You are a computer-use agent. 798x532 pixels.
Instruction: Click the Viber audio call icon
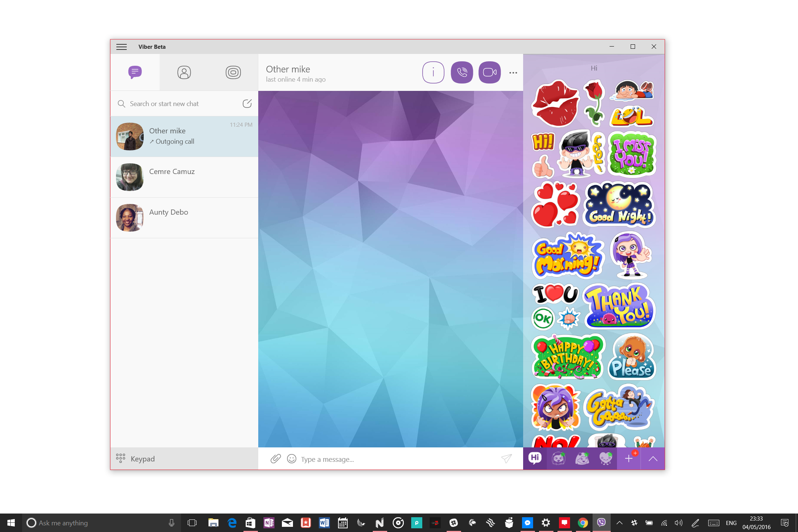tap(462, 72)
